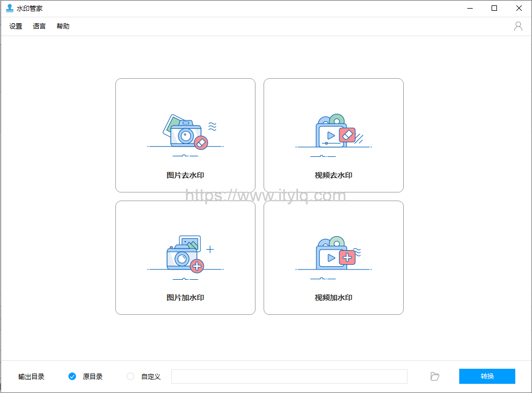Select the 视频加水印 card label
The width and height of the screenshot is (532, 393).
pyautogui.click(x=333, y=297)
